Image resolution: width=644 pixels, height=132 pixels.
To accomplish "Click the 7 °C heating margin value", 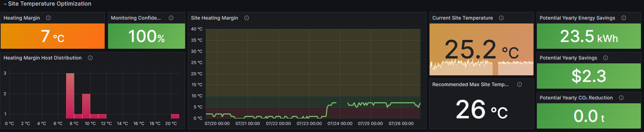I will coord(52,36).
